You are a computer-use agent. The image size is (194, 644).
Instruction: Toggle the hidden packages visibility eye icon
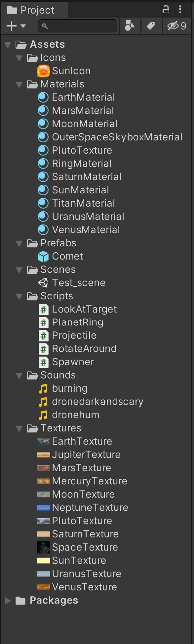tap(176, 26)
